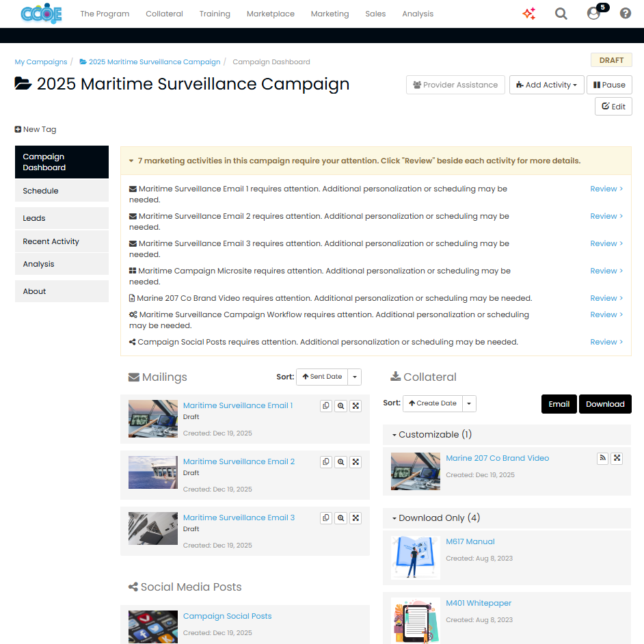Click the Collateral Download button
Viewport: 644px width, 644px height.
605,404
